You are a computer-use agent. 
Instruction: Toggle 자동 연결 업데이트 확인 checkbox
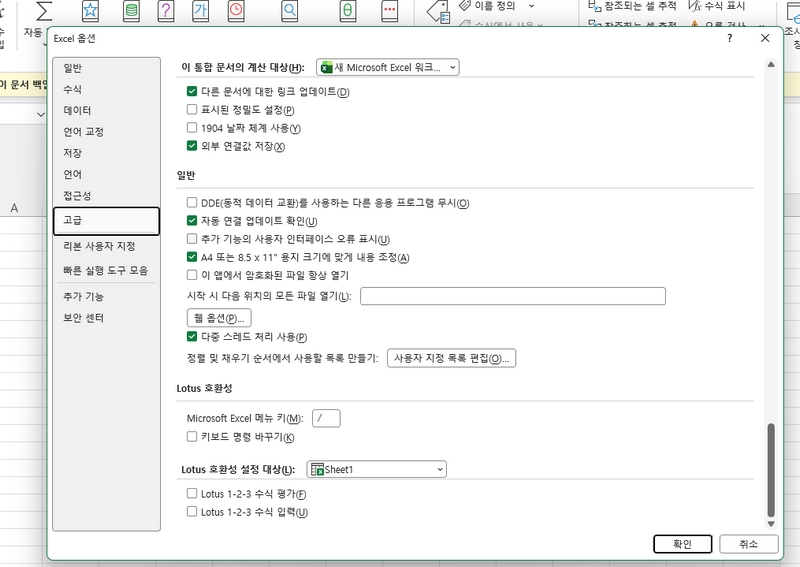[x=192, y=220]
